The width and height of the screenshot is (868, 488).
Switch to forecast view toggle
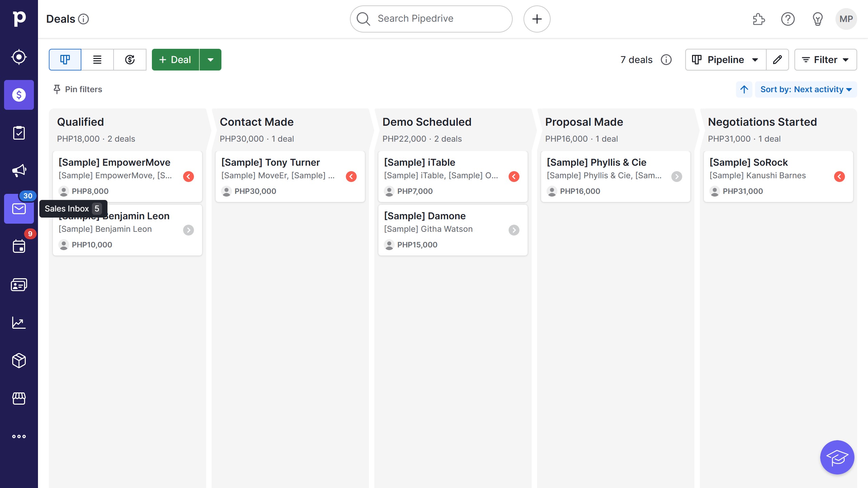(x=130, y=60)
